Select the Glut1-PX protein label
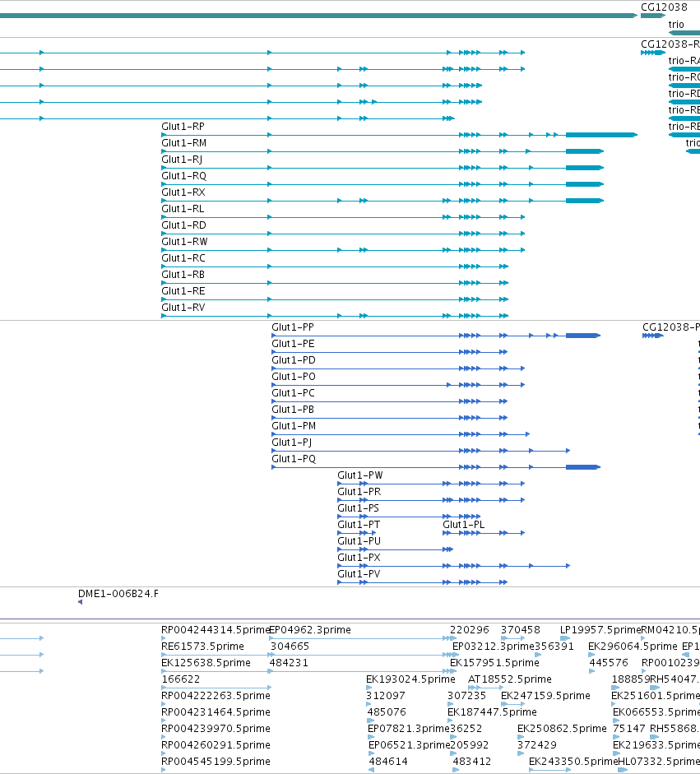700x774 pixels. coord(359,558)
